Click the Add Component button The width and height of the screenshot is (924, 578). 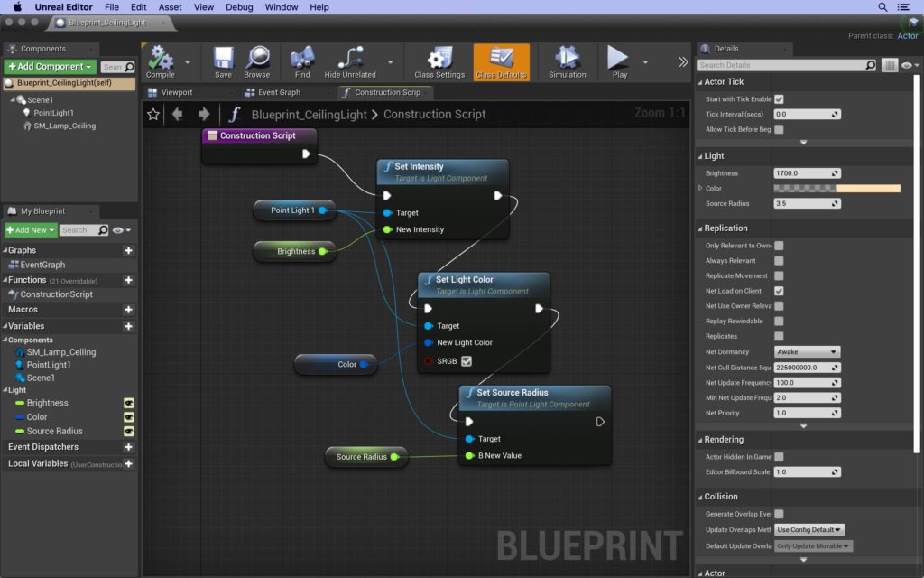pos(51,67)
